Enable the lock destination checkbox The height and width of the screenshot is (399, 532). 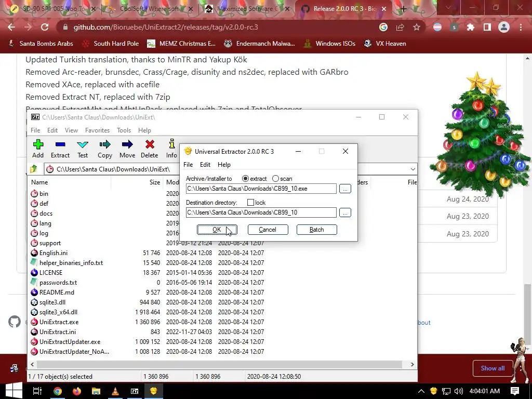tap(251, 203)
